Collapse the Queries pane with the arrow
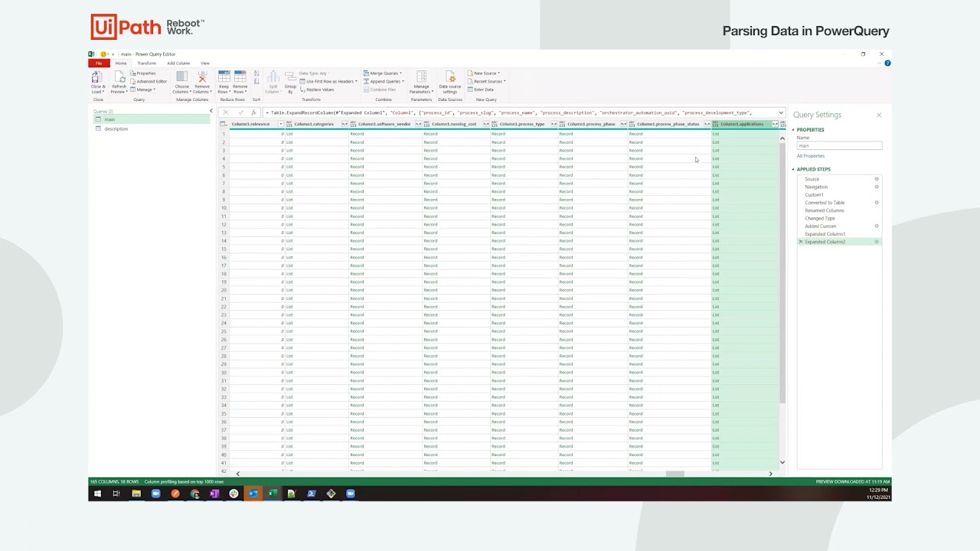Image resolution: width=980 pixels, height=551 pixels. [x=211, y=111]
